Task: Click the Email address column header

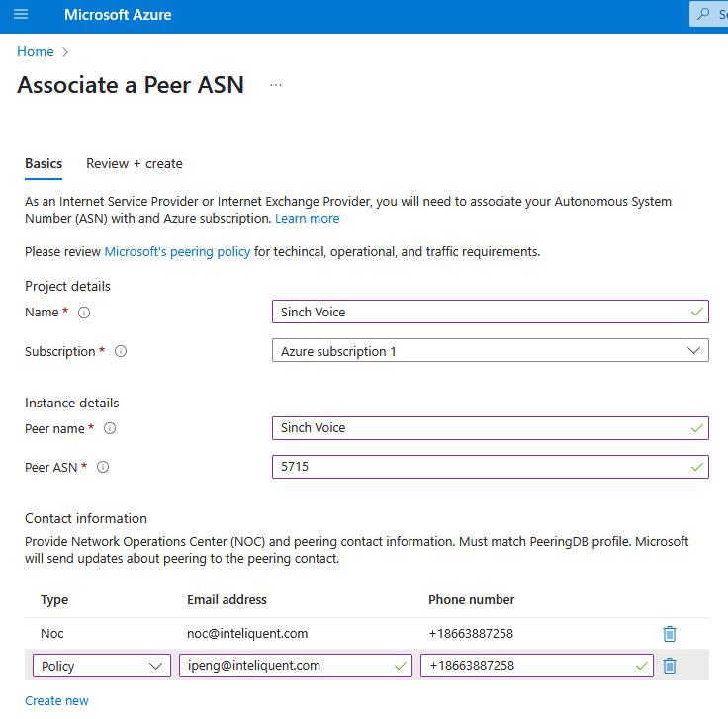Action: tap(227, 600)
